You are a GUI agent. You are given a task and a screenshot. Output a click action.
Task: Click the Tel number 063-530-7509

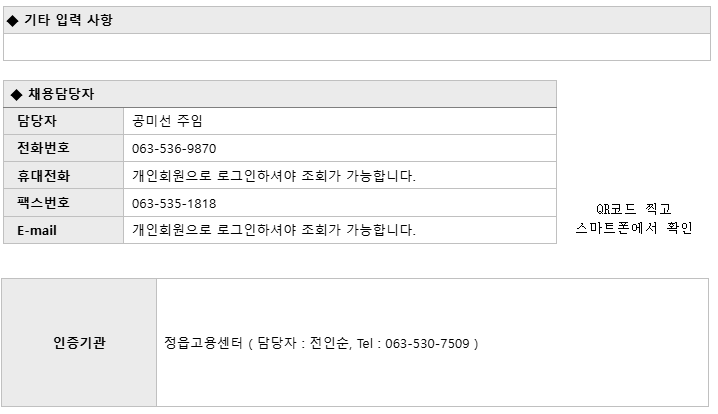427,343
